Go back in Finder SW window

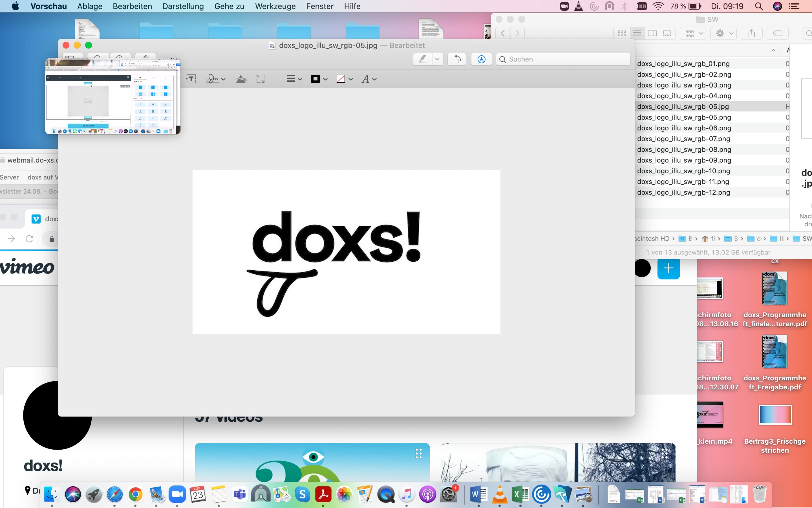[503, 33]
